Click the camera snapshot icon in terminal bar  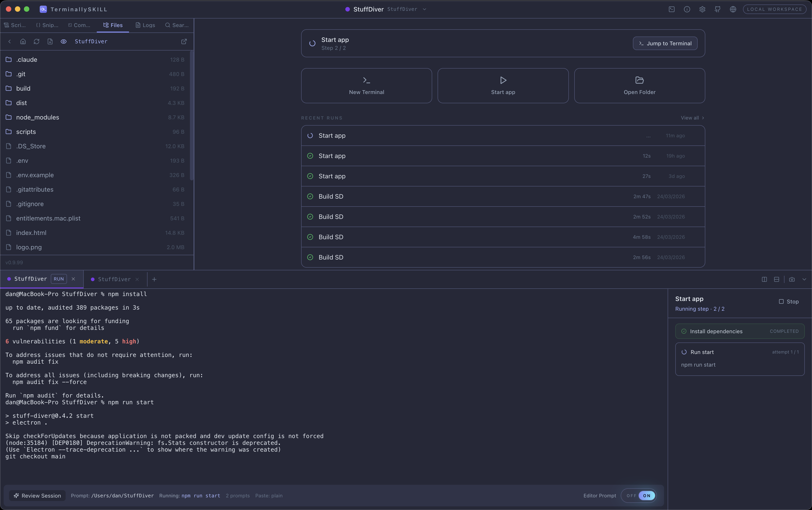pyautogui.click(x=792, y=279)
